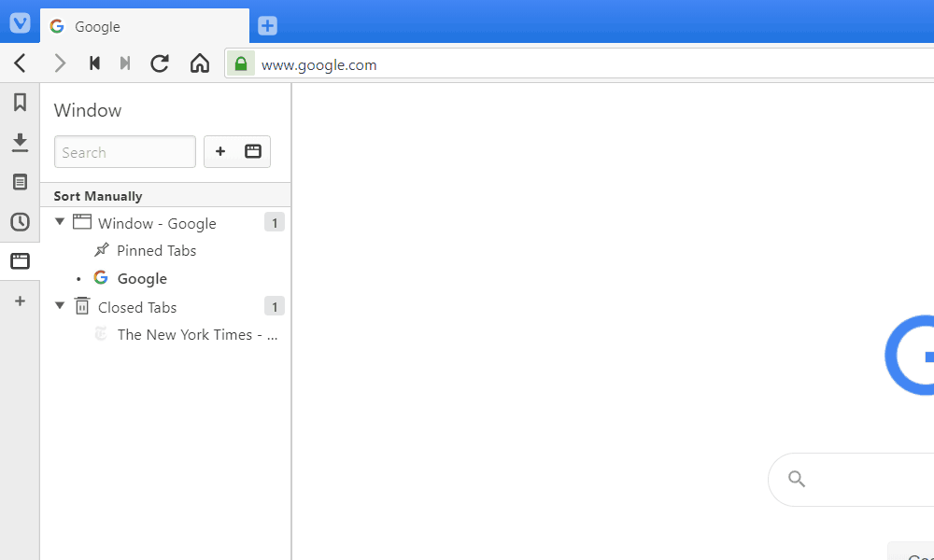Viewport: 934px width, 560px height.
Task: Reload the current page
Action: coord(160,63)
